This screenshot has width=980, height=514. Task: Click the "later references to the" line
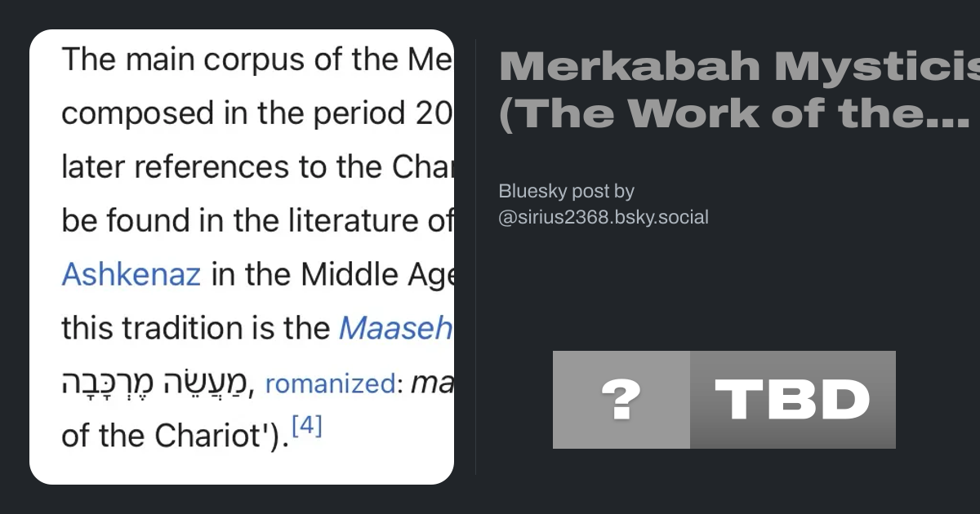click(256, 167)
